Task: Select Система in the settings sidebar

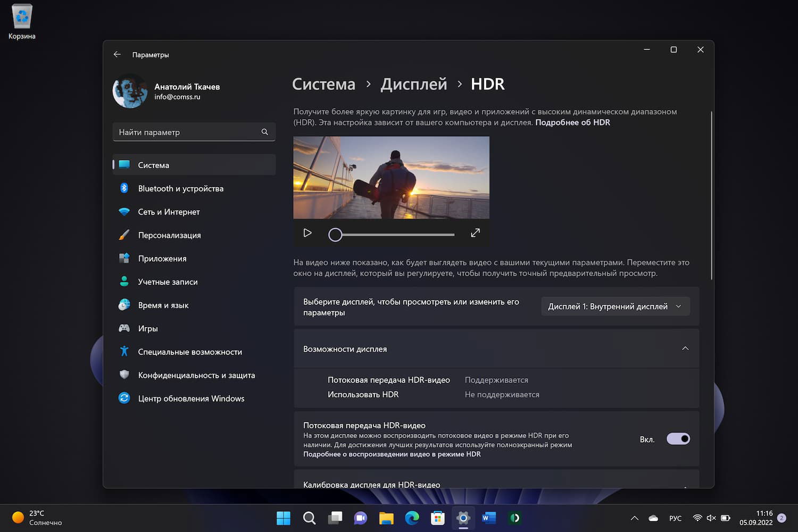Action: coord(194,165)
